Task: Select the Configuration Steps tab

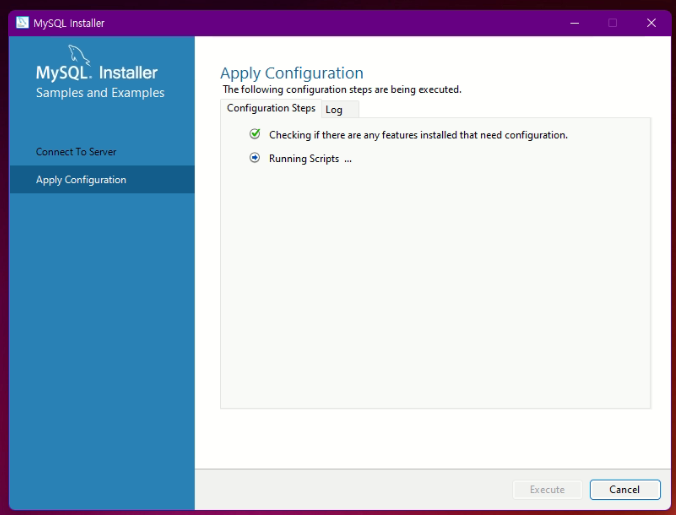Action: click(271, 108)
